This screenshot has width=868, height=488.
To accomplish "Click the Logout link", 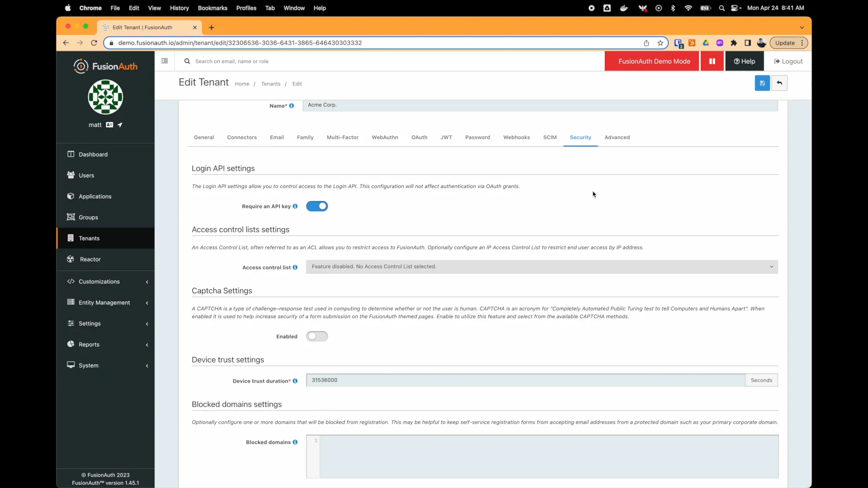I will tap(788, 61).
